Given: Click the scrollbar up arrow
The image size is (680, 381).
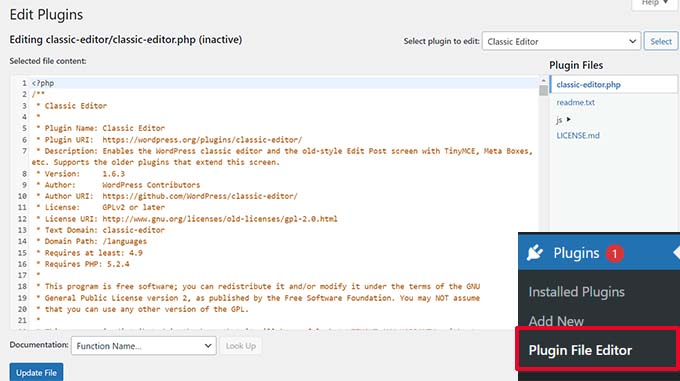Looking at the screenshot, I should [543, 81].
